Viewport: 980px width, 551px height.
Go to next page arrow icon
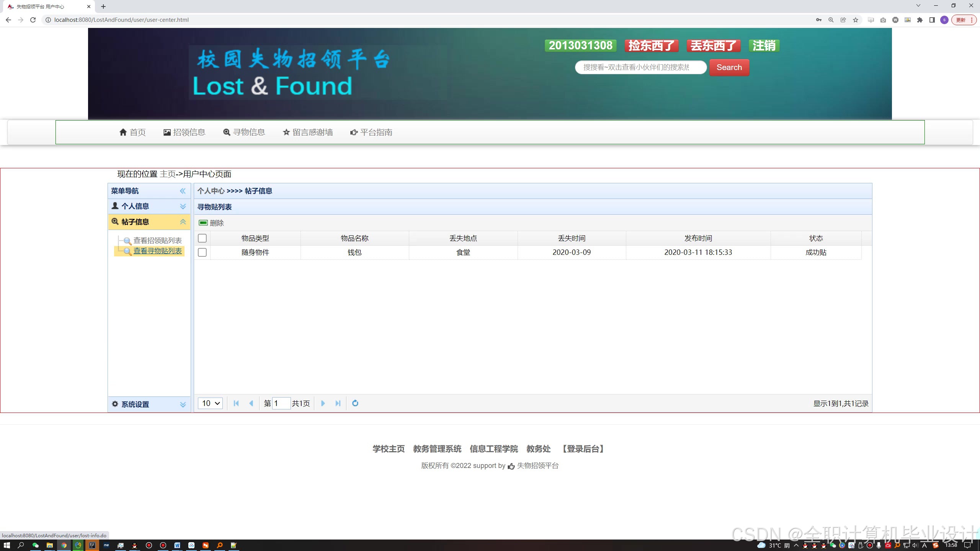(323, 403)
